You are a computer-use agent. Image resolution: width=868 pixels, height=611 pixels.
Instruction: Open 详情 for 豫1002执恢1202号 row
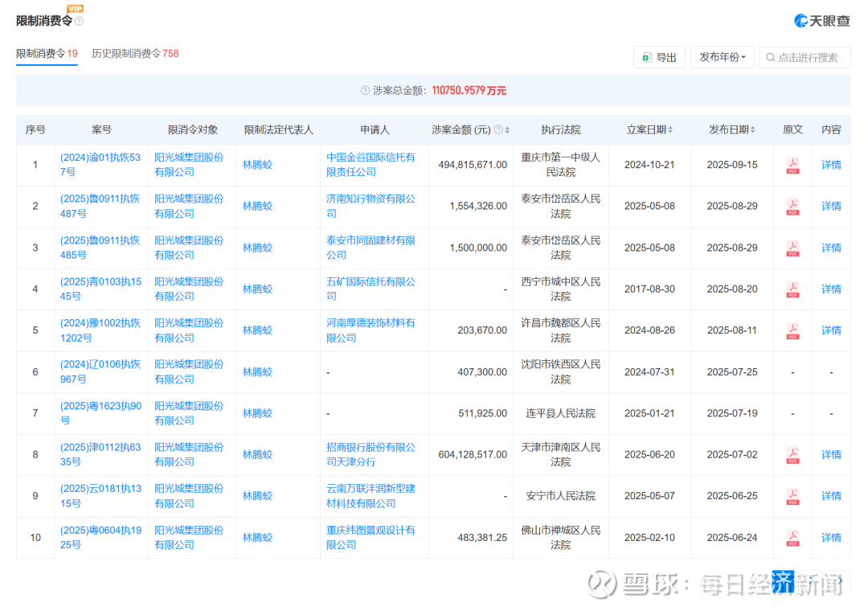tap(831, 330)
